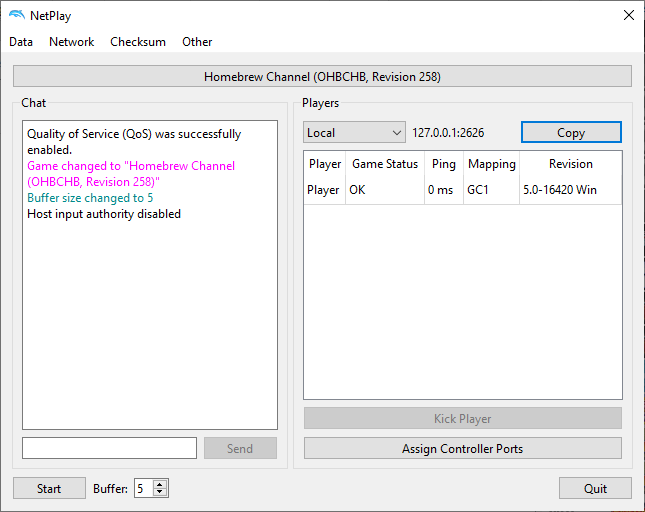Click the chat message input field

tap(109, 448)
